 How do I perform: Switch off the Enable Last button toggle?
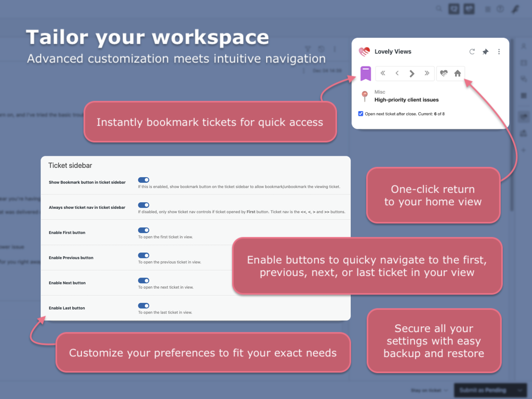point(144,306)
